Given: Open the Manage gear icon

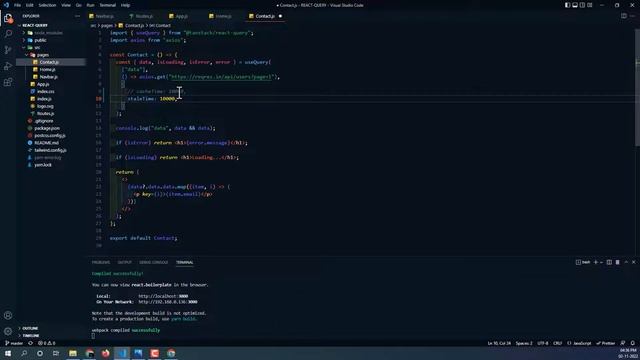Looking at the screenshot, I should (x=8, y=331).
